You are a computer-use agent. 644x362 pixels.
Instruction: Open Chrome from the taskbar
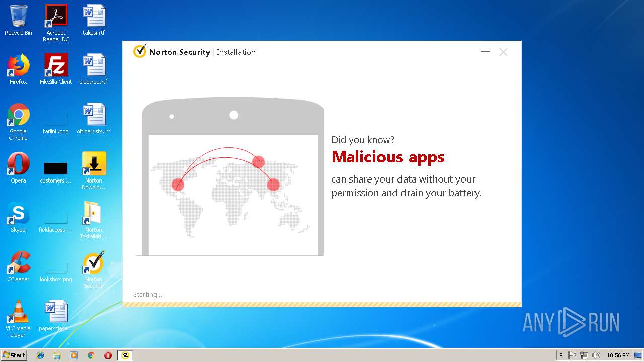[x=91, y=355]
